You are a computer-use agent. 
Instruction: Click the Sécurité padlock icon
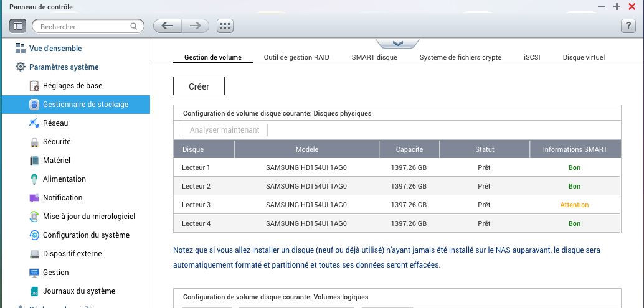pyautogui.click(x=34, y=142)
